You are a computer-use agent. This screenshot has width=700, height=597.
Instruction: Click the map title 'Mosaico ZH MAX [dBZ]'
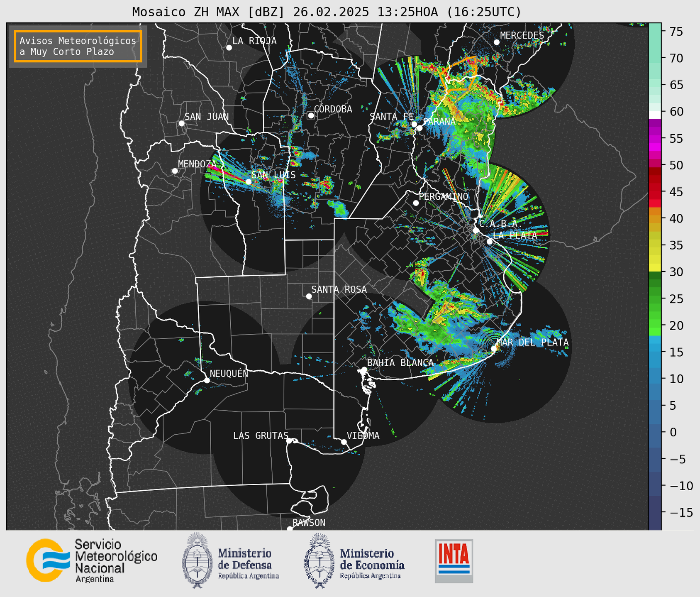pos(209,12)
